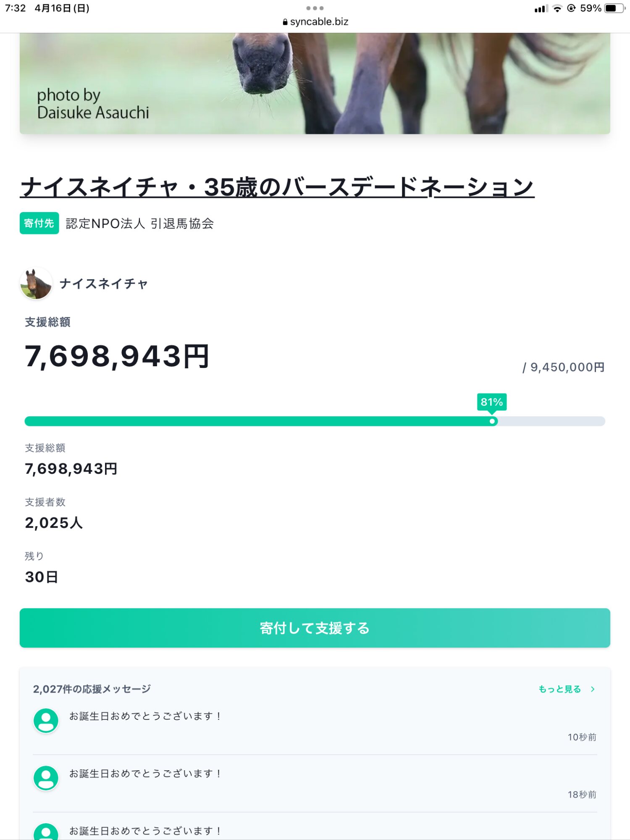Tap the three-dot multitasking icon
Image resolution: width=630 pixels, height=840 pixels.
(x=315, y=8)
